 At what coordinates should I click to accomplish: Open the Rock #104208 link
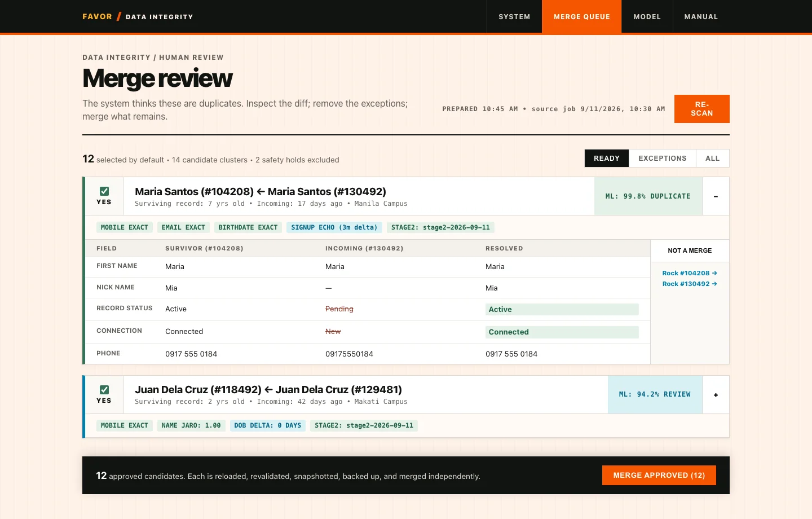click(x=690, y=273)
